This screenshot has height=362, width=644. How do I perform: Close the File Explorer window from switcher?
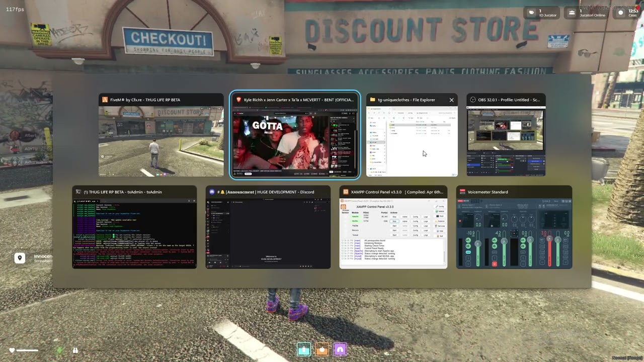451,100
